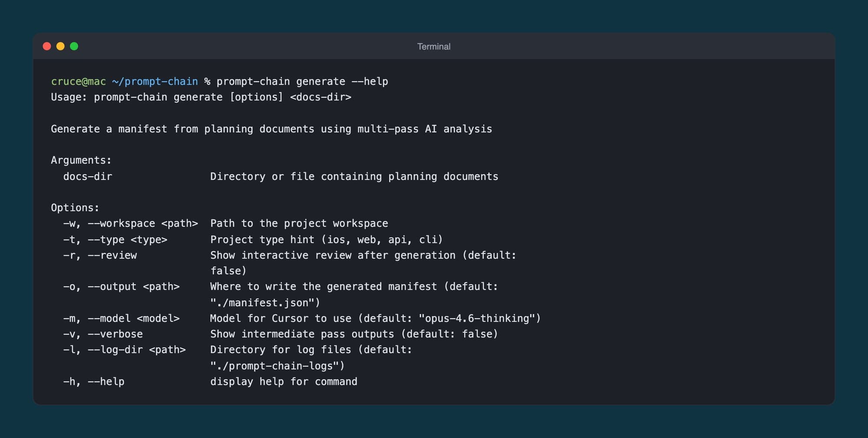The height and width of the screenshot is (438, 868).
Task: Click the '-l, --log-dir <path>' option
Action: pyautogui.click(x=125, y=350)
